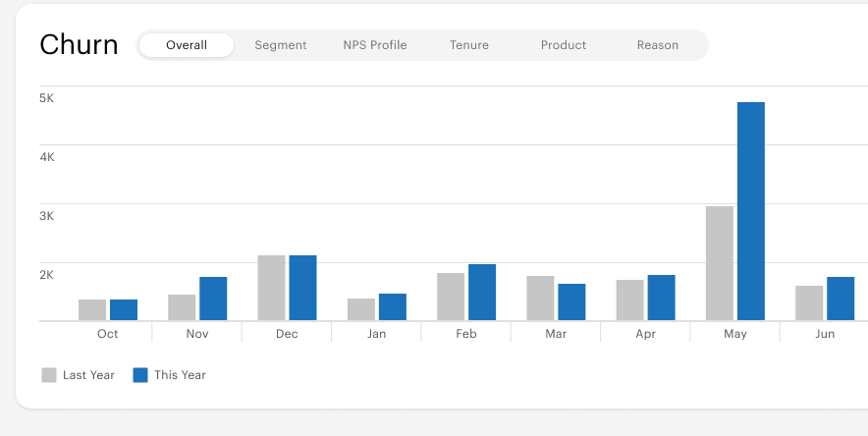Click the May axis label

point(735,334)
